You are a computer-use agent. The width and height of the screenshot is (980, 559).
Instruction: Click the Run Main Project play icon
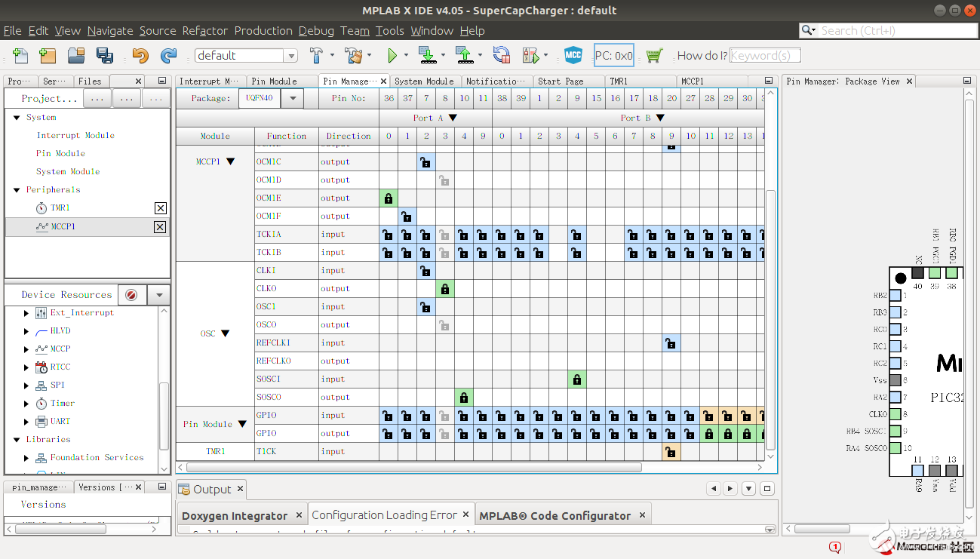tap(392, 55)
